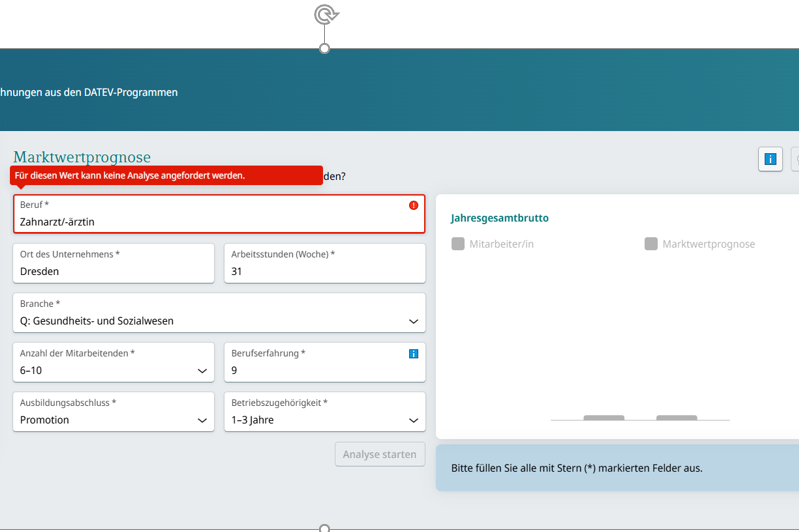Toggle the Mitarbeiter/in legend square
The image size is (799, 532).
click(458, 244)
